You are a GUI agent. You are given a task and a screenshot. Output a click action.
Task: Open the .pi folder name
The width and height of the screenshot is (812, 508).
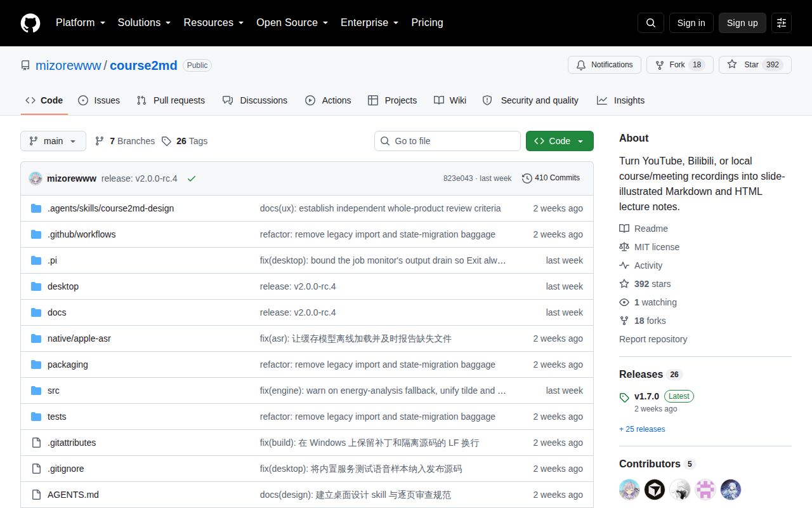pyautogui.click(x=52, y=260)
